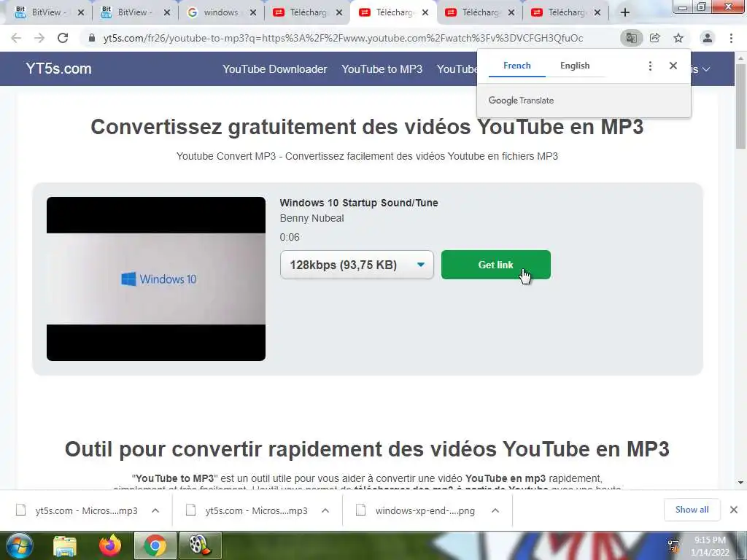Click the Windows 10 video thumbnail

point(156,279)
